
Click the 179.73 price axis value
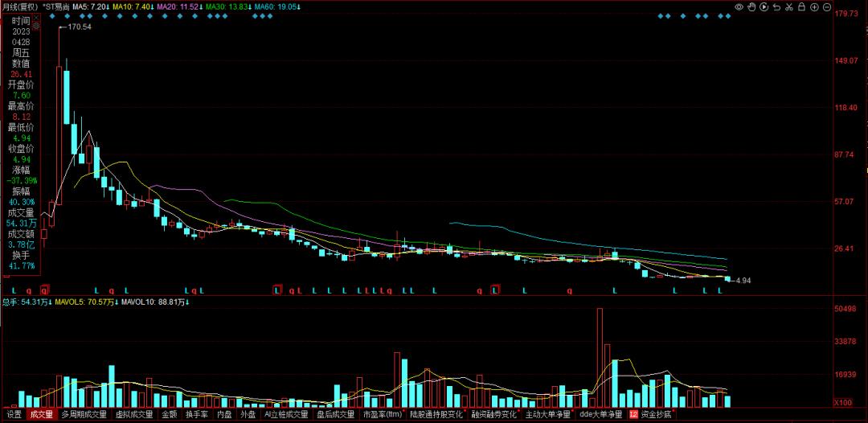(845, 14)
